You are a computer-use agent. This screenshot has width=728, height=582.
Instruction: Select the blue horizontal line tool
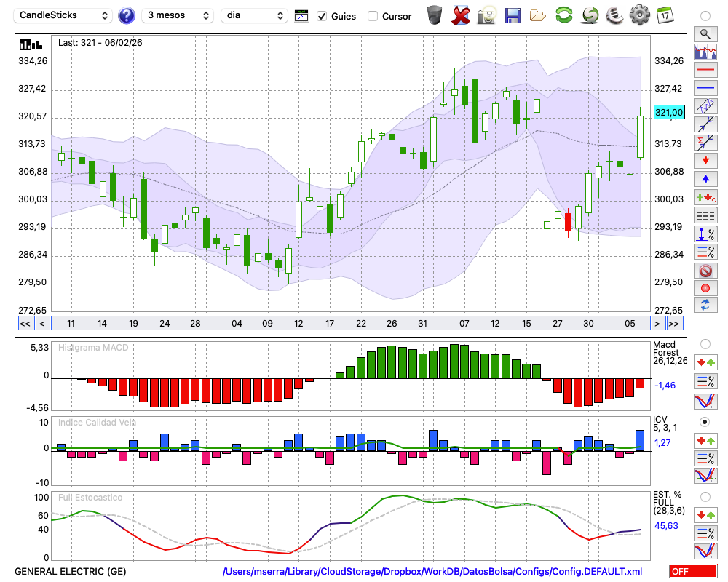(705, 88)
